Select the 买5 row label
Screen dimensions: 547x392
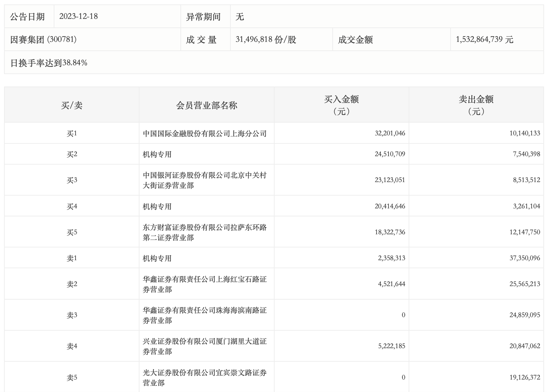72,232
